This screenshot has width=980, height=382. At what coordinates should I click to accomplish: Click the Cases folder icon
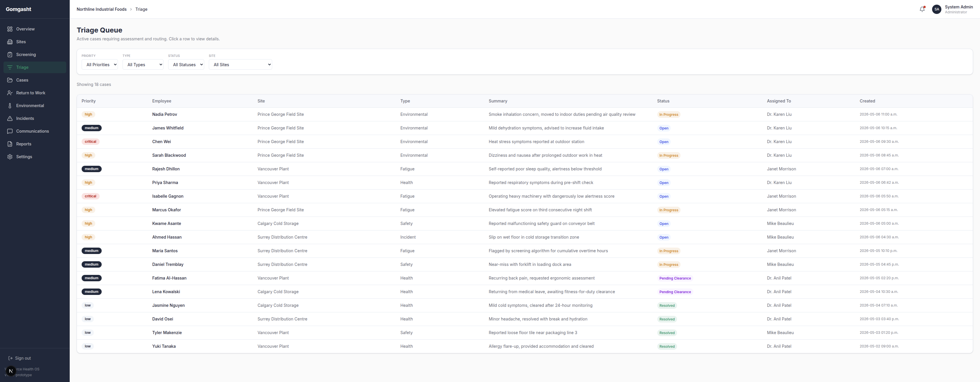[10, 80]
